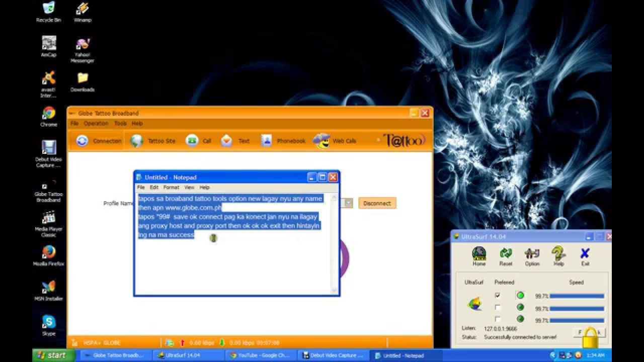Open the View menu in Notepad
Screen dimensions: 644x362
[189, 188]
